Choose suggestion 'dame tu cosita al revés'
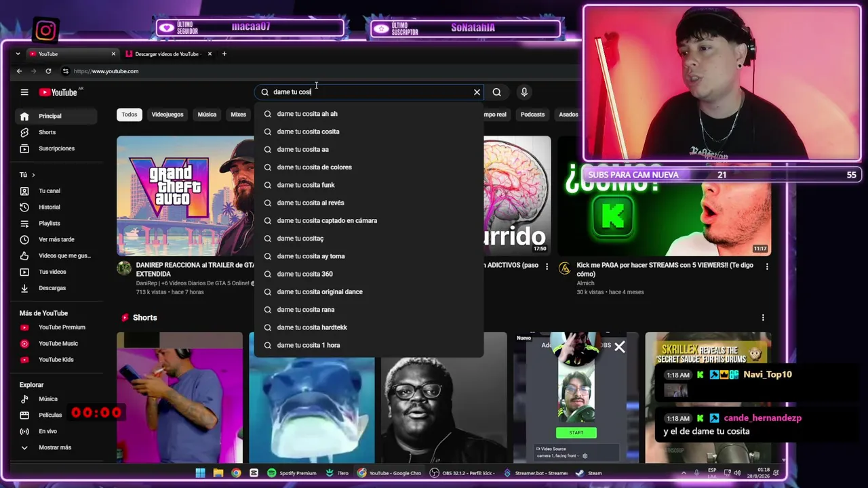The height and width of the screenshot is (488, 868). (369, 203)
